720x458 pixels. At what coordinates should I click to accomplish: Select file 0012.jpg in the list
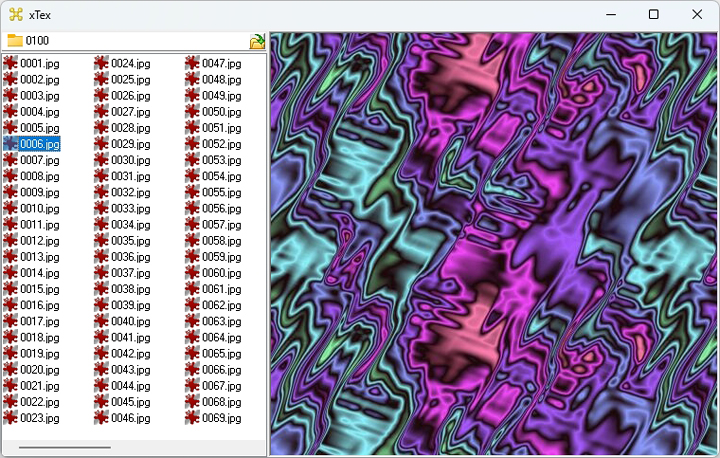[x=39, y=241]
